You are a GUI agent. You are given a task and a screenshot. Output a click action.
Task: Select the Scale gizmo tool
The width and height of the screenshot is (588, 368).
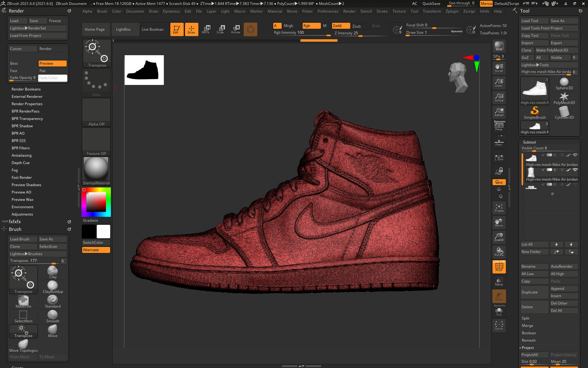click(x=221, y=29)
